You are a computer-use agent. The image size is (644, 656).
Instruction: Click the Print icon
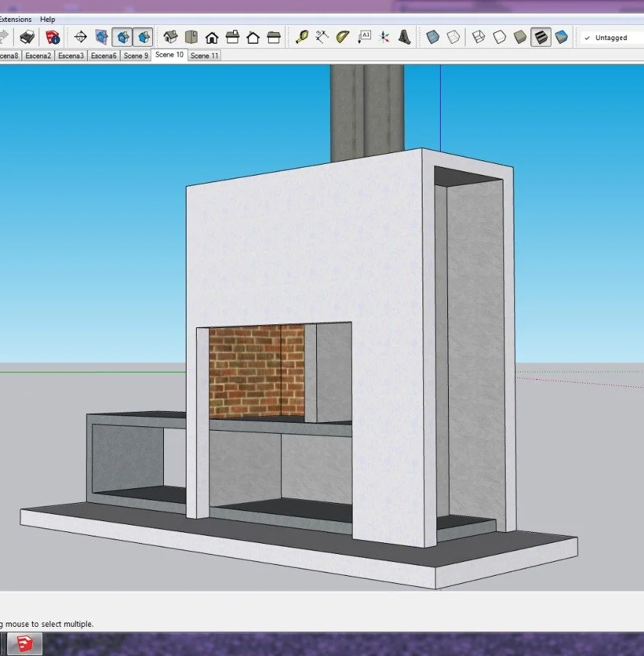coord(27,37)
